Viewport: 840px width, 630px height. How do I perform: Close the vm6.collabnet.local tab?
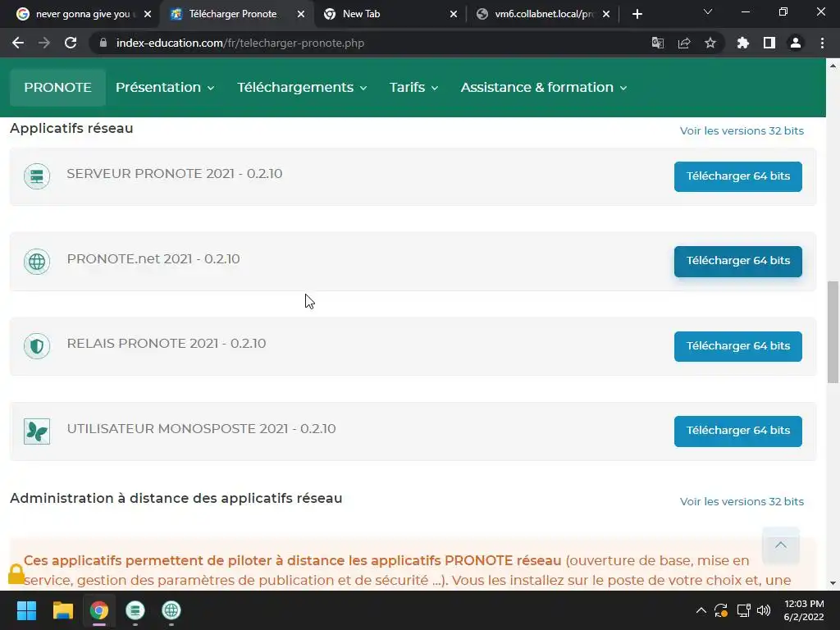pos(606,14)
